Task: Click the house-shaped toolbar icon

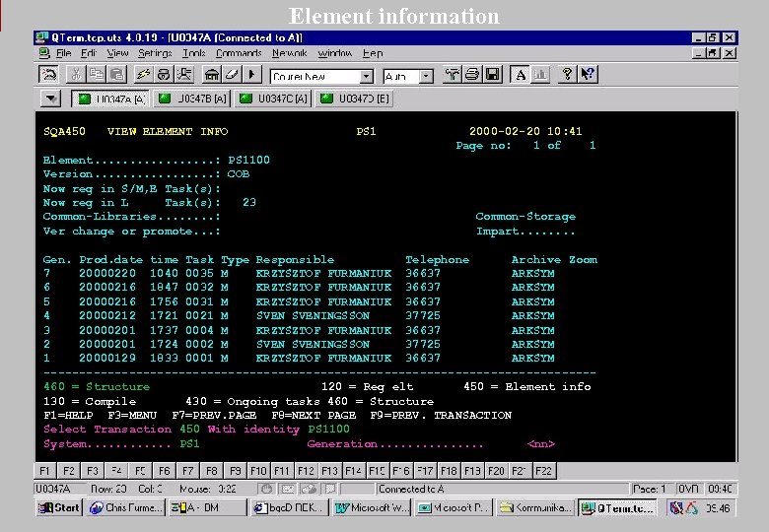Action: click(211, 75)
